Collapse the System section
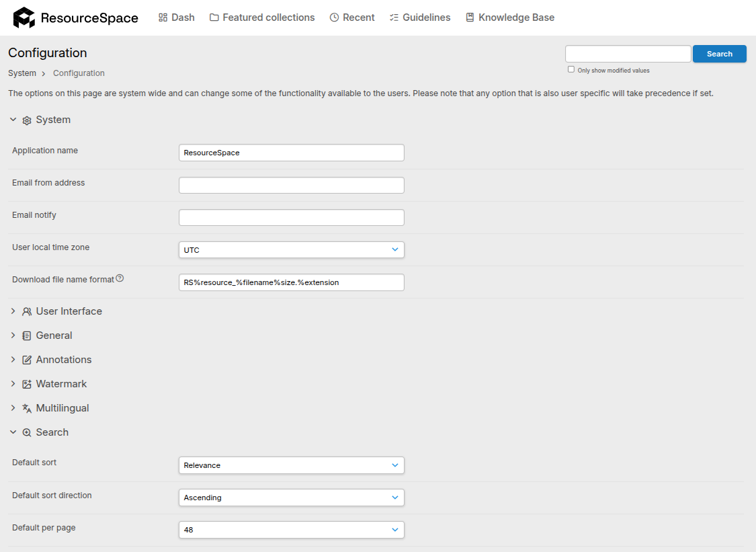This screenshot has width=756, height=552. (x=13, y=119)
